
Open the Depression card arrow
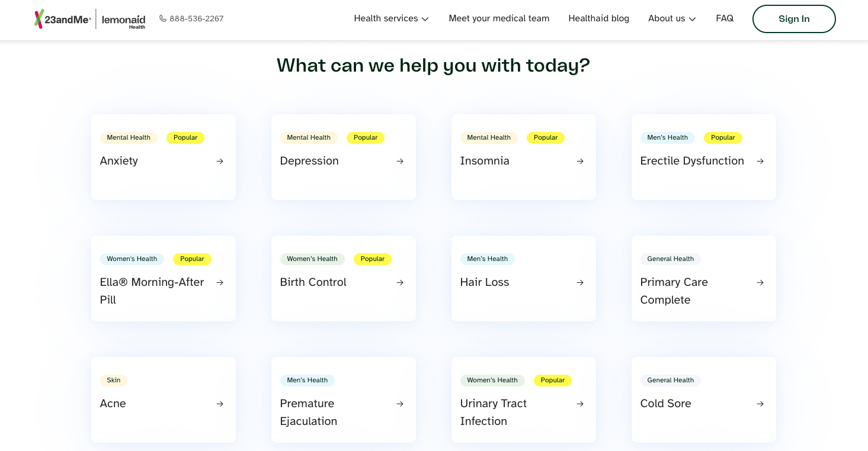click(399, 161)
